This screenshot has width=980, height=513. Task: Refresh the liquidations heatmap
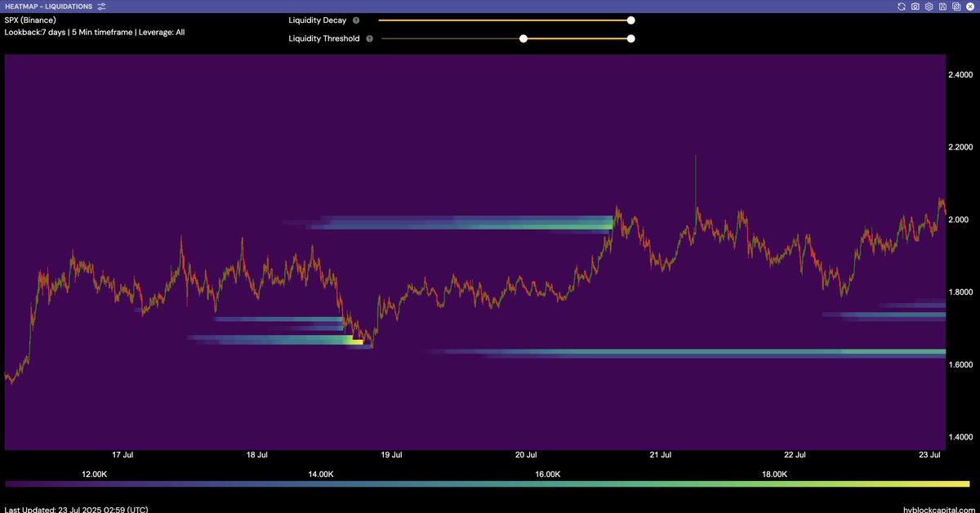[x=902, y=6]
